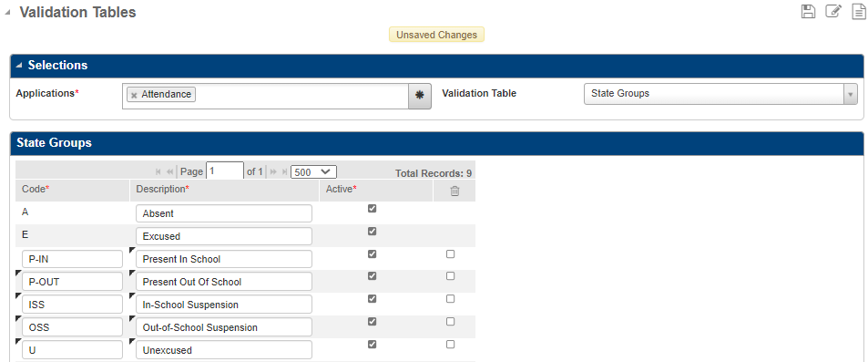Image resolution: width=868 pixels, height=362 pixels.
Task: Go to last page of records
Action: (284, 171)
